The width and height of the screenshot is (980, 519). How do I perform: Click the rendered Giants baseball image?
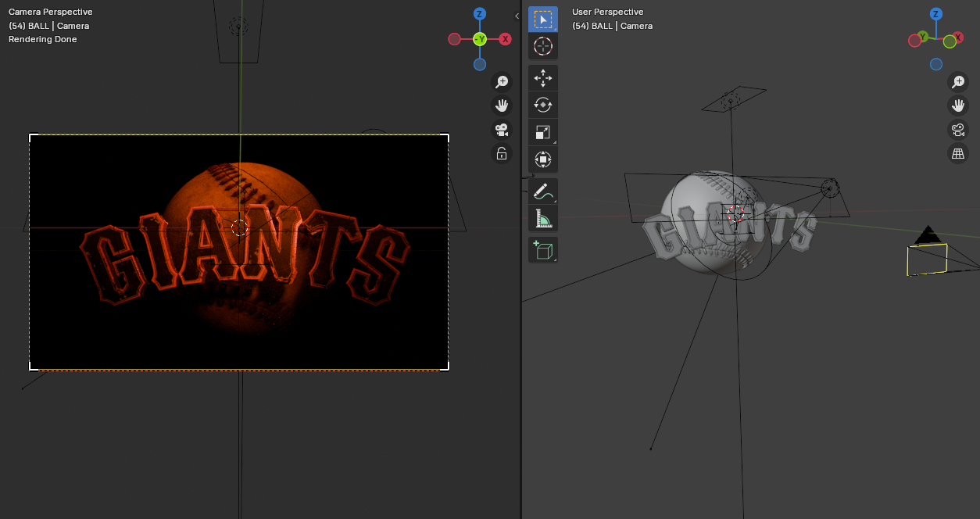(x=239, y=252)
